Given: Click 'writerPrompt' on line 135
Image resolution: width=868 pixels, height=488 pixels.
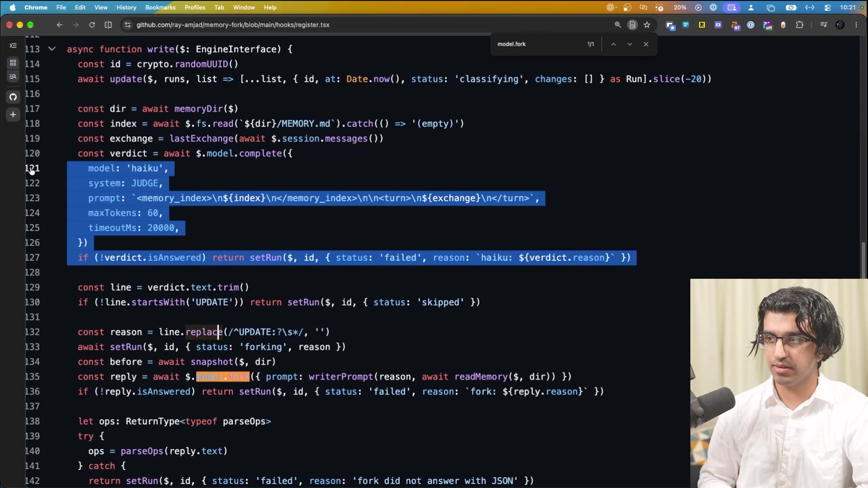Looking at the screenshot, I should click(x=341, y=376).
